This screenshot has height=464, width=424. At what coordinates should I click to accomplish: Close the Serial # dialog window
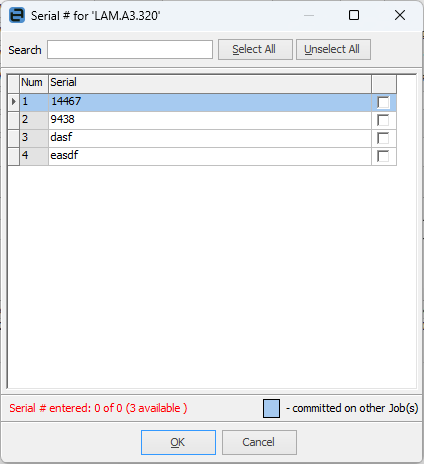(x=400, y=15)
